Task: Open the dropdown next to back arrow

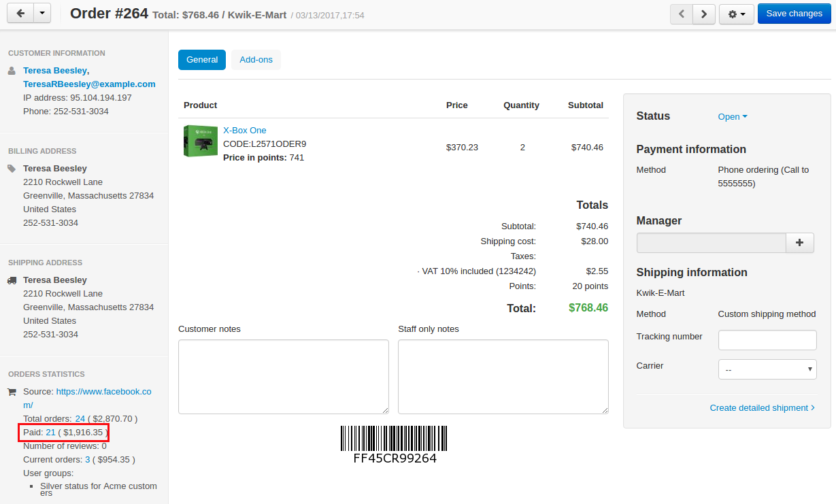Action: tap(42, 14)
